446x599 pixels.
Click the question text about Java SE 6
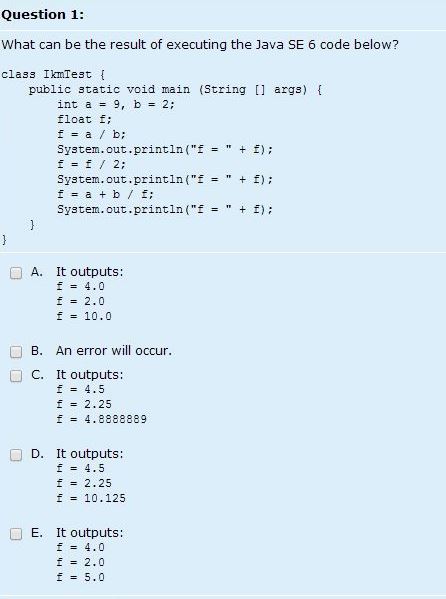point(200,45)
